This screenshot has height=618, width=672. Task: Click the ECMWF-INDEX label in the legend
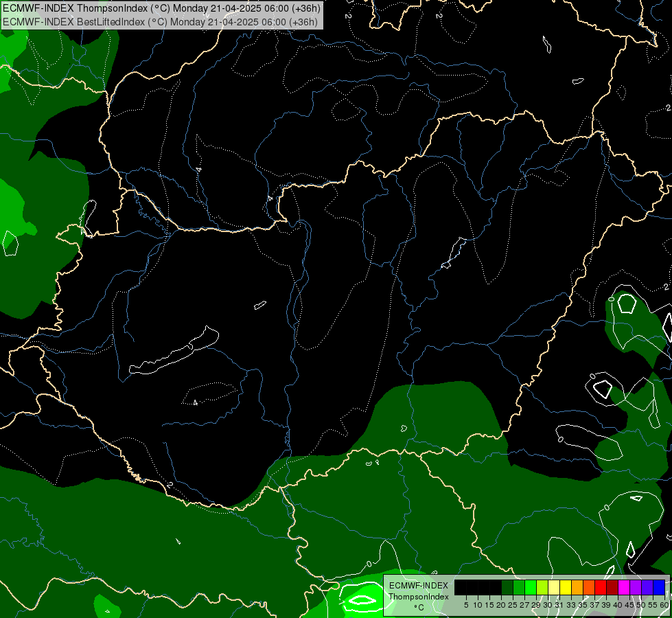click(x=418, y=586)
